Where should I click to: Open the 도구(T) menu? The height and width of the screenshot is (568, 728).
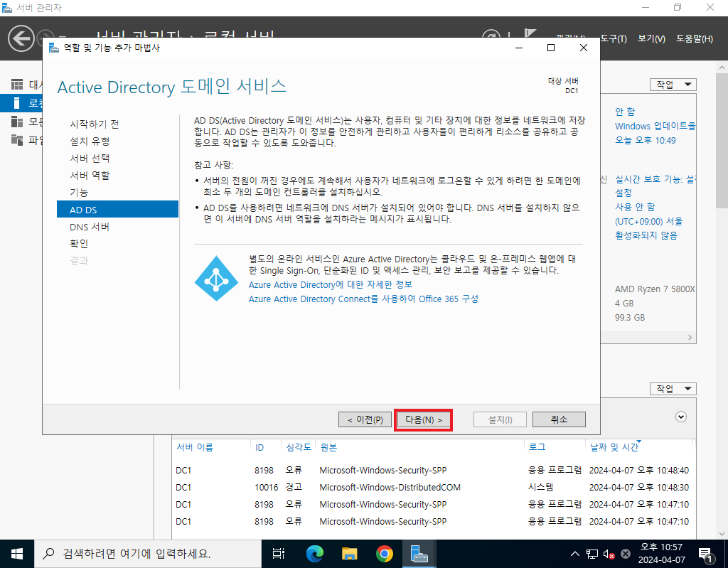614,39
